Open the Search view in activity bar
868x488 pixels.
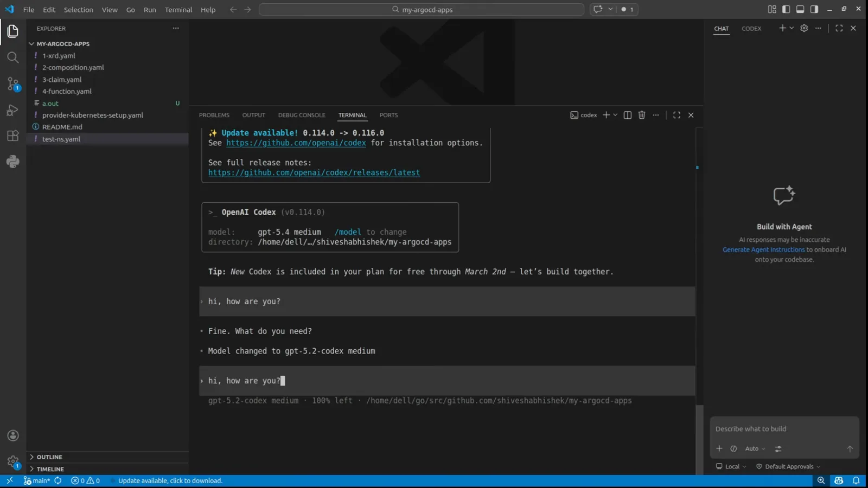tap(13, 57)
